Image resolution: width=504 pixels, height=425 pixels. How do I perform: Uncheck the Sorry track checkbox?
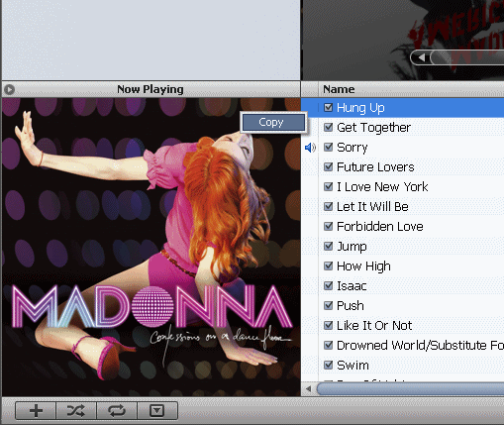pyautogui.click(x=328, y=147)
